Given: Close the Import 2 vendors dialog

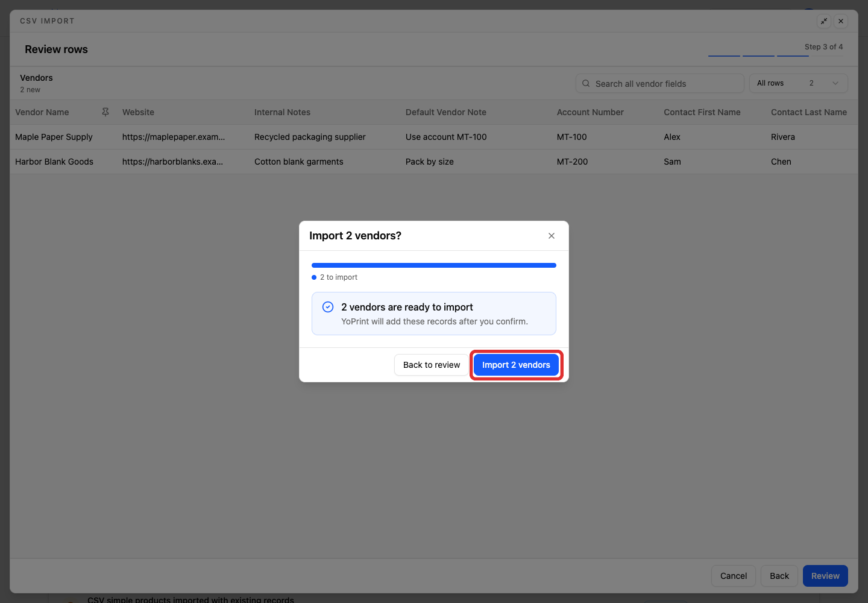Looking at the screenshot, I should 552,236.
